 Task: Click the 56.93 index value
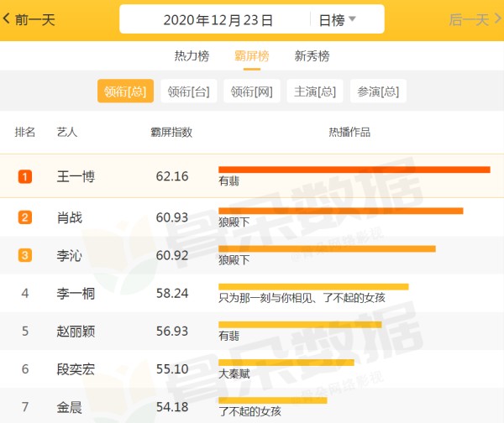pos(172,332)
